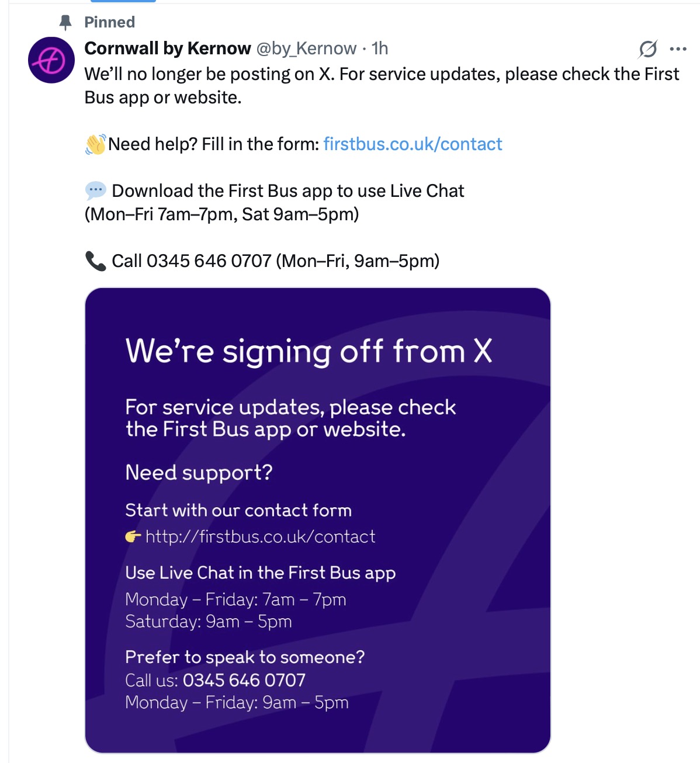Viewport: 700px width, 763px height.
Task: Click the pushpin icon beside Pinned
Action: click(65, 23)
